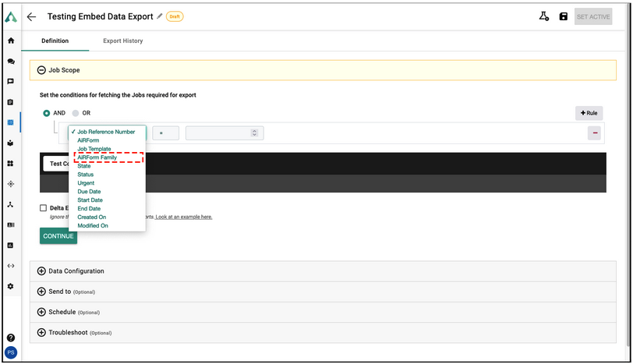
Task: Open Home from the sidebar
Action: [x=11, y=41]
